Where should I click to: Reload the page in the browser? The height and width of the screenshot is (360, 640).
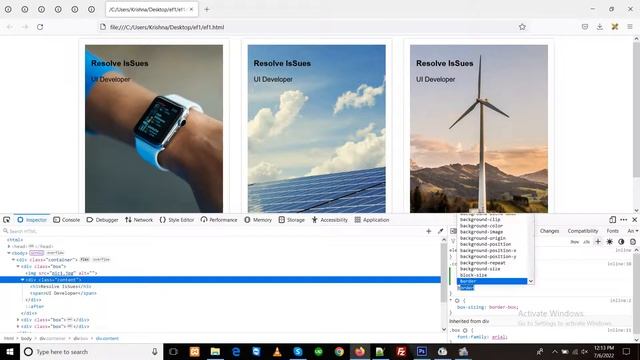(x=40, y=27)
